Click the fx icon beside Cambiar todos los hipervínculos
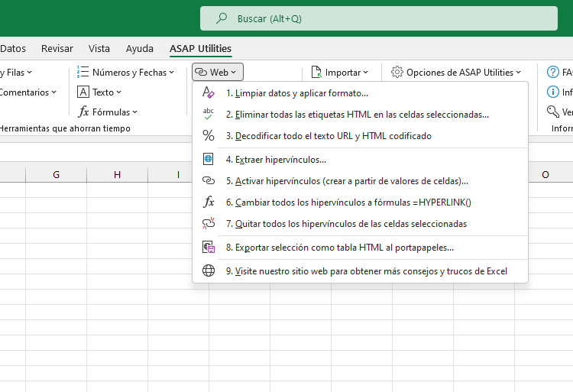Screen dimensions: 573x392 tap(209, 202)
